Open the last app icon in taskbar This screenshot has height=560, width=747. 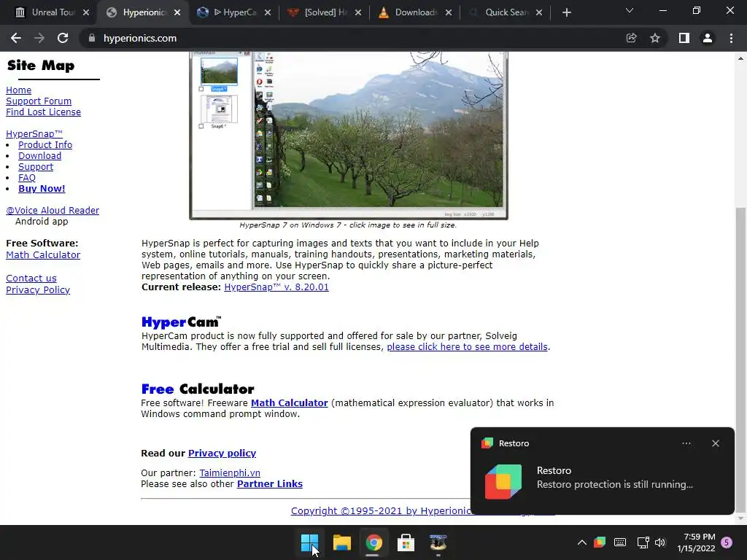click(x=438, y=542)
